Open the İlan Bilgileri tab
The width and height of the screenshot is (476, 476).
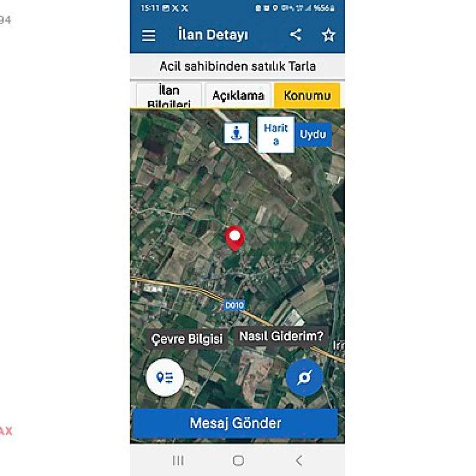[169, 96]
